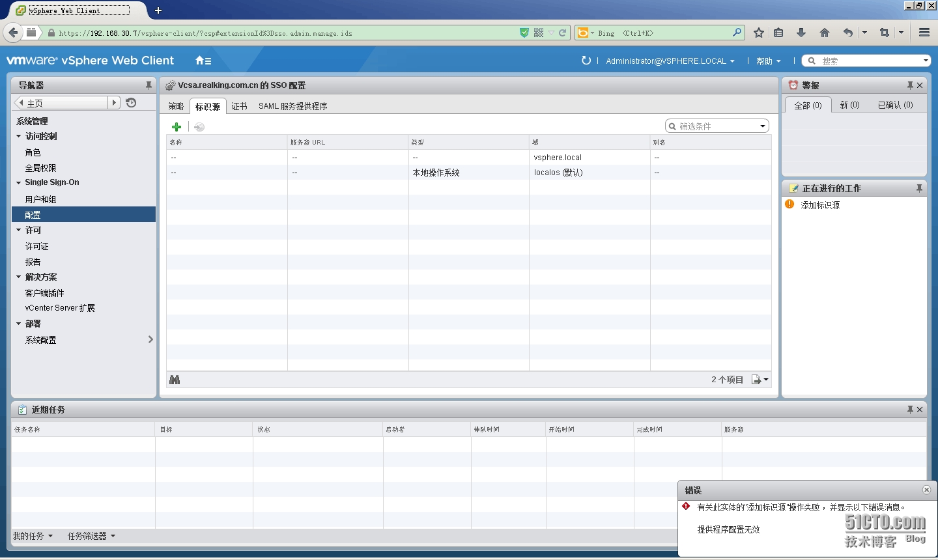This screenshot has height=560, width=938.
Task: Open the SAML 服务提供程序 tab
Action: (293, 106)
